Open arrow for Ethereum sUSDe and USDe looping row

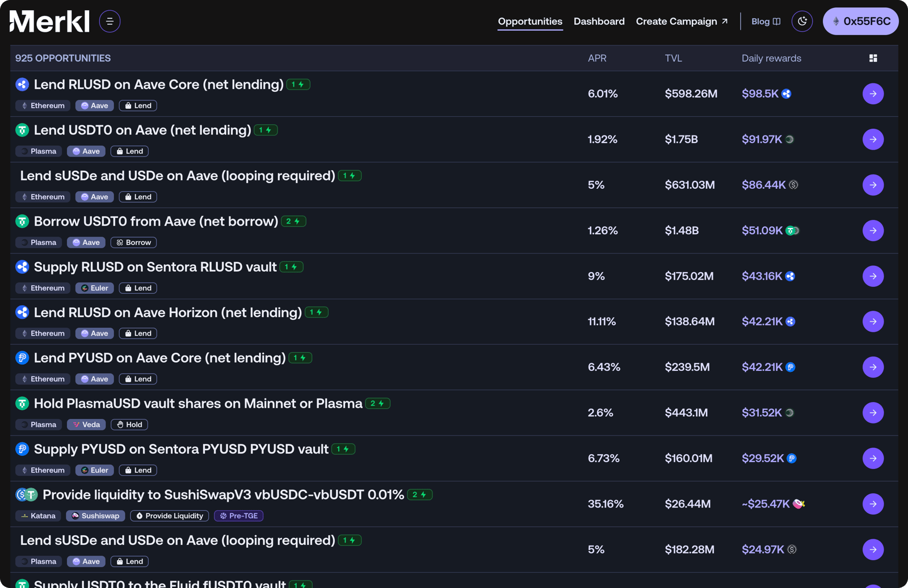click(873, 185)
